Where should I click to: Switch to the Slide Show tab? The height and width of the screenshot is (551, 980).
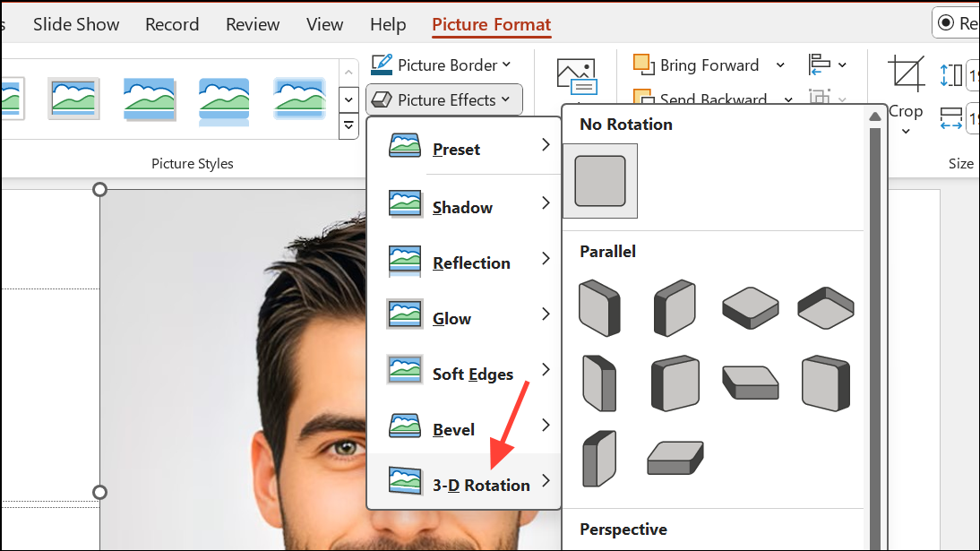(x=76, y=24)
